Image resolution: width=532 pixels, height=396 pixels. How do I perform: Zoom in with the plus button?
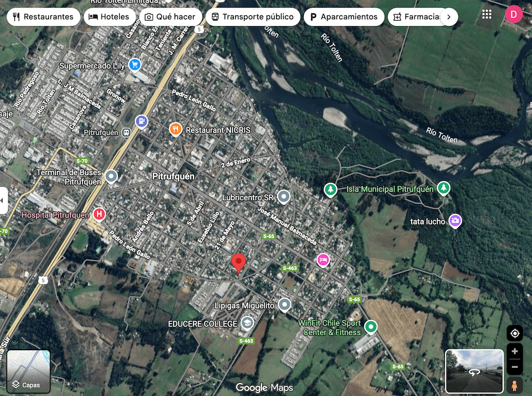[x=514, y=352]
